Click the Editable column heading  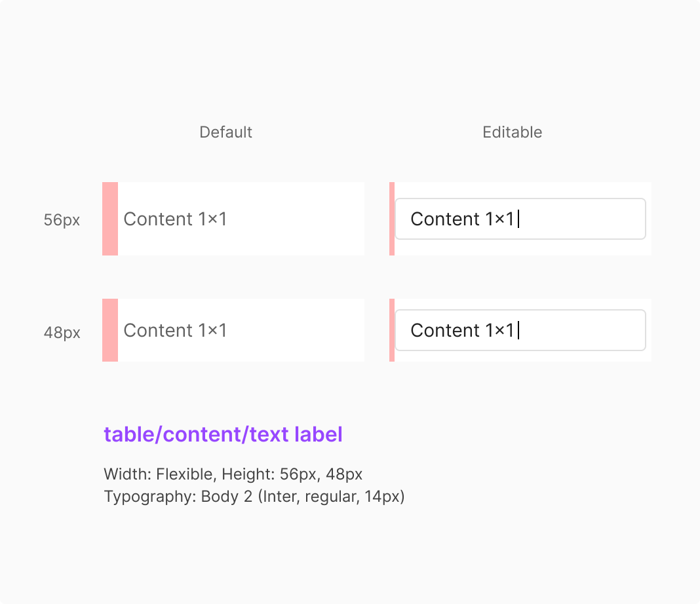coord(512,132)
